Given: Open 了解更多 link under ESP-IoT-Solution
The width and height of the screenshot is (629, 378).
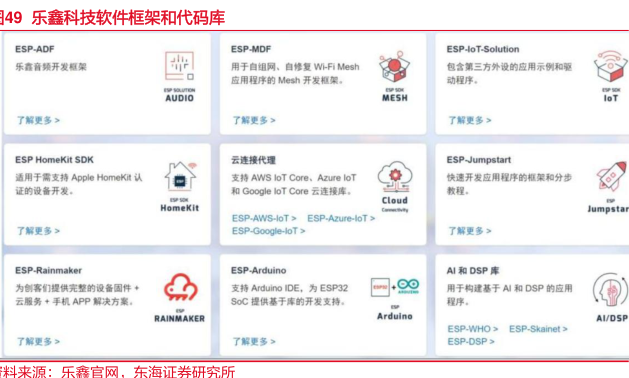Looking at the screenshot, I should (x=469, y=120).
